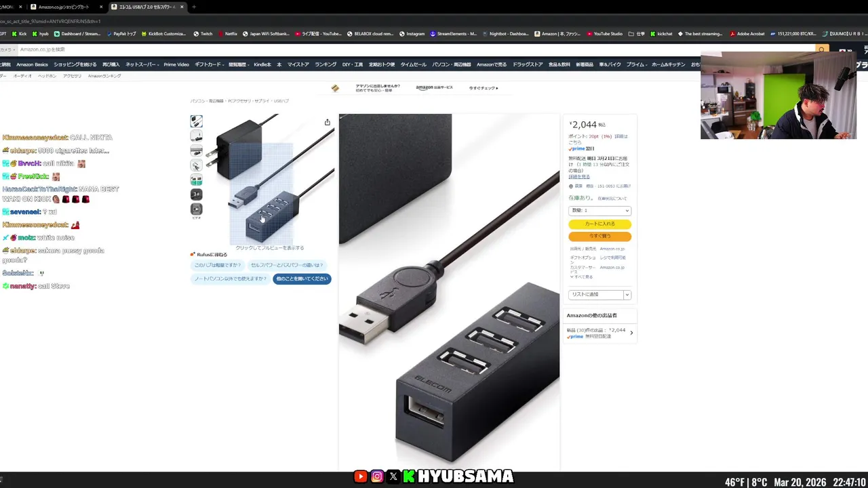868x488 pixels.
Task: Click the delivery location pin link
Action: click(600, 186)
